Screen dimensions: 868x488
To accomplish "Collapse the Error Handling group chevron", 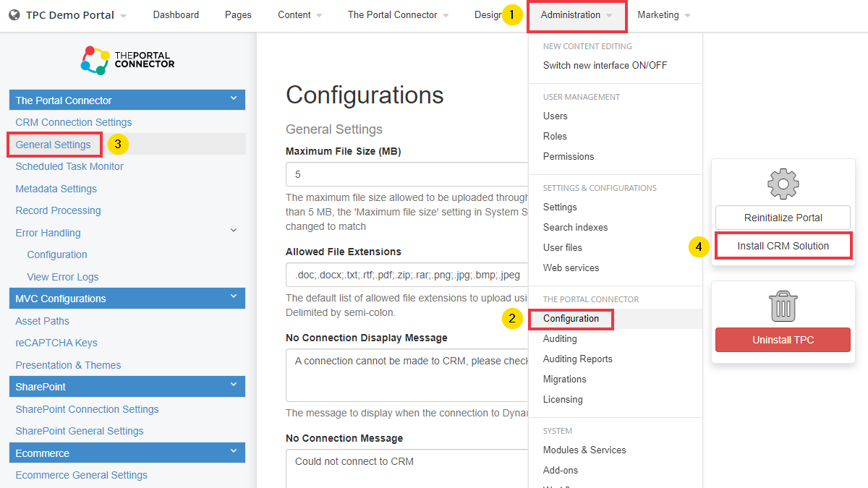I will coord(234,231).
